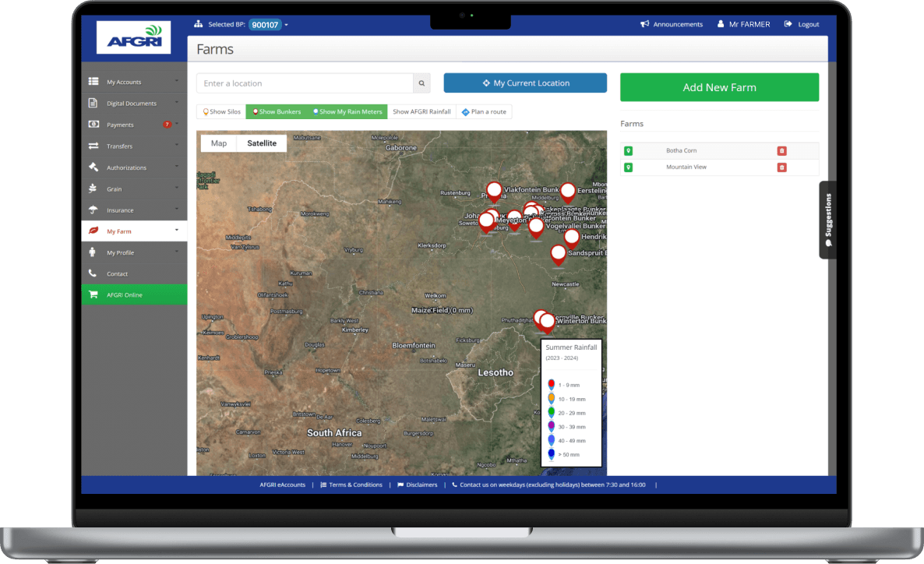This screenshot has width=924, height=564.
Task: Click the AFGRI logo
Action: pyautogui.click(x=134, y=37)
